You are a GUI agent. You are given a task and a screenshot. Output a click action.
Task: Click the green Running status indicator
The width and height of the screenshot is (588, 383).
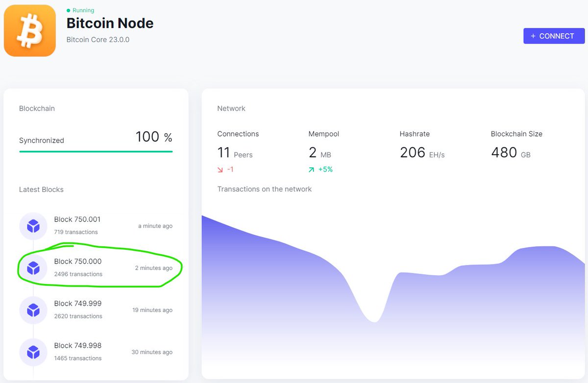(80, 10)
